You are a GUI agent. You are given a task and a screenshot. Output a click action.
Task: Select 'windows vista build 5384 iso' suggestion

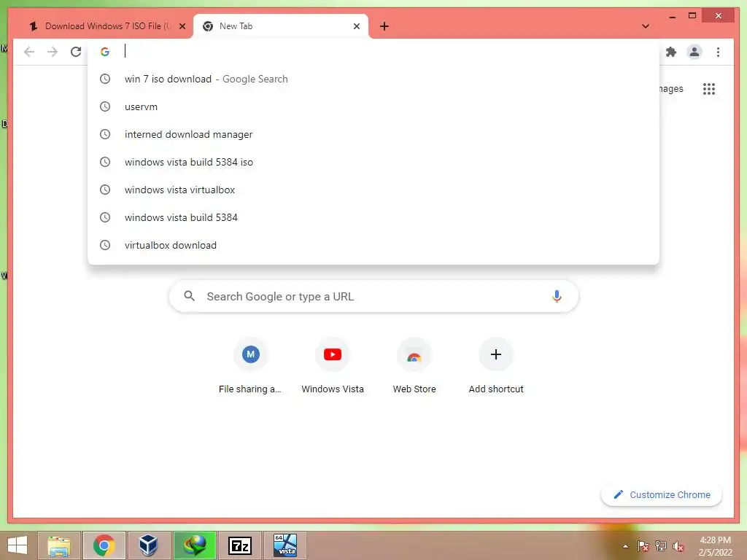tap(373, 162)
